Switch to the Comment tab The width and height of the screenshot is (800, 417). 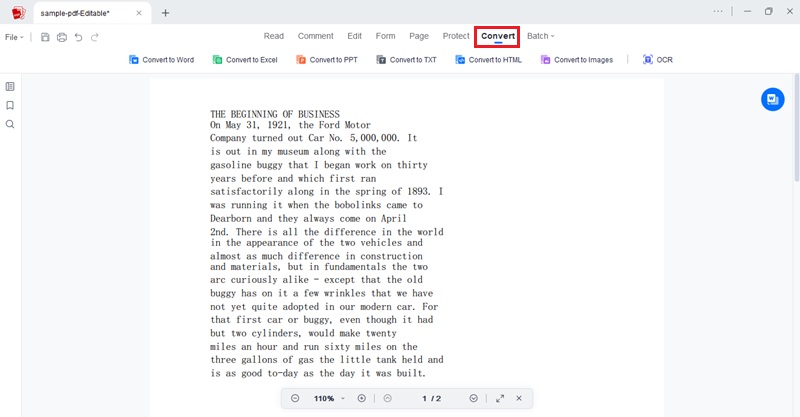click(x=315, y=36)
